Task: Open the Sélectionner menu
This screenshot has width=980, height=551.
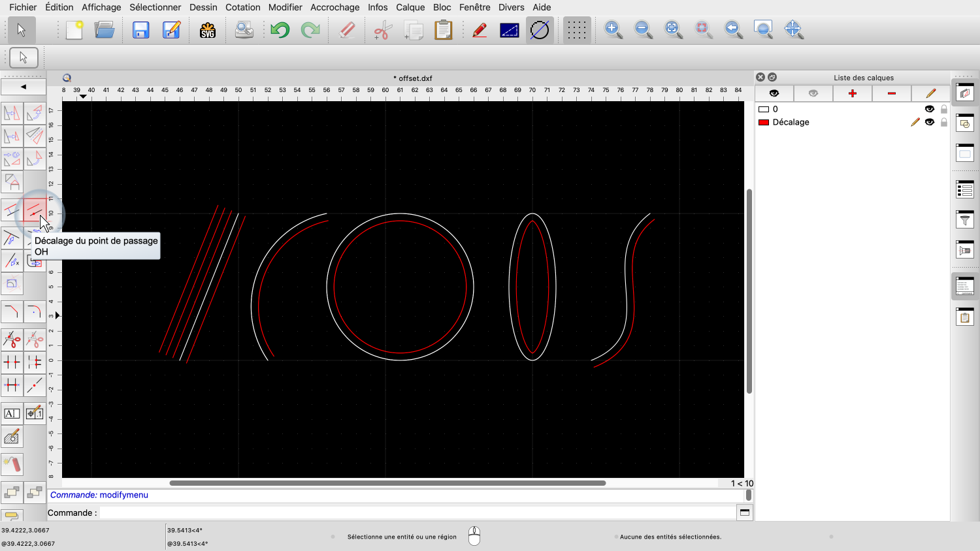Action: pyautogui.click(x=155, y=7)
